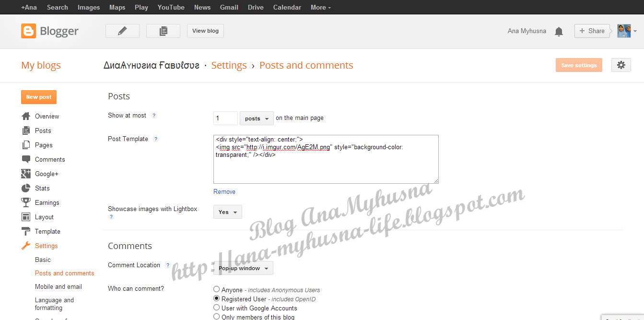Select Registered User comment option
The height and width of the screenshot is (320, 644).
click(217, 298)
